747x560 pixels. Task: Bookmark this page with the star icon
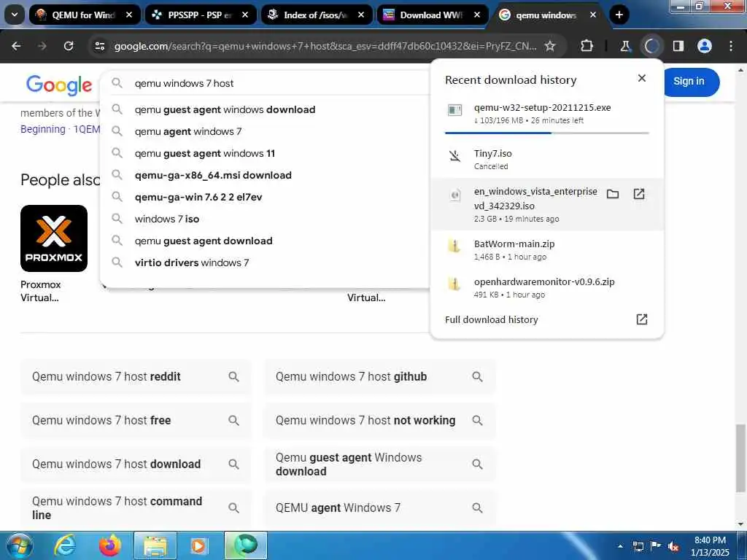[x=550, y=46]
